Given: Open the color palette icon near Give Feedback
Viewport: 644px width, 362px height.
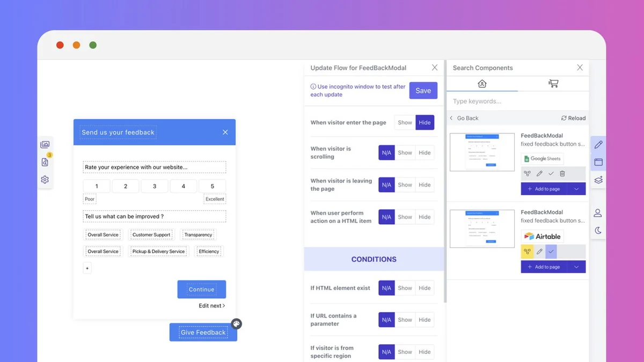Looking at the screenshot, I should click(x=236, y=323).
